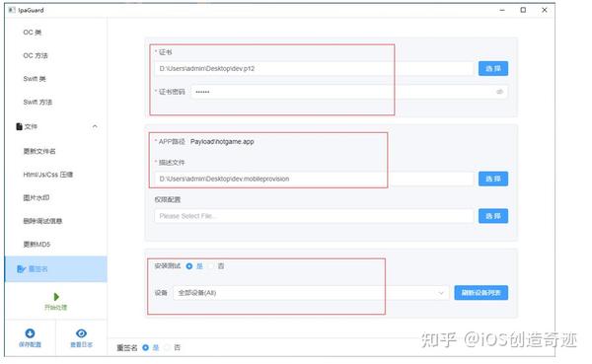The height and width of the screenshot is (364, 592).
Task: Select 'Yes' for install test radio
Action: 189,266
